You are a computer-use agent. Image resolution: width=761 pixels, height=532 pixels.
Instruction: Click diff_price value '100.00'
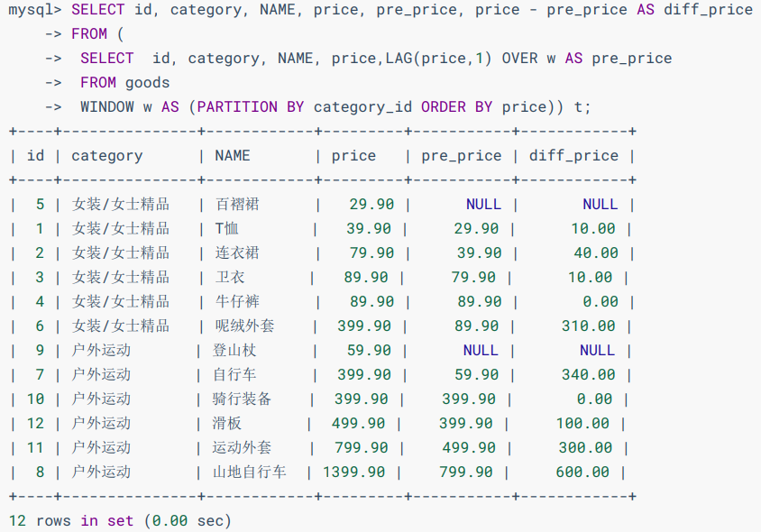click(582, 423)
